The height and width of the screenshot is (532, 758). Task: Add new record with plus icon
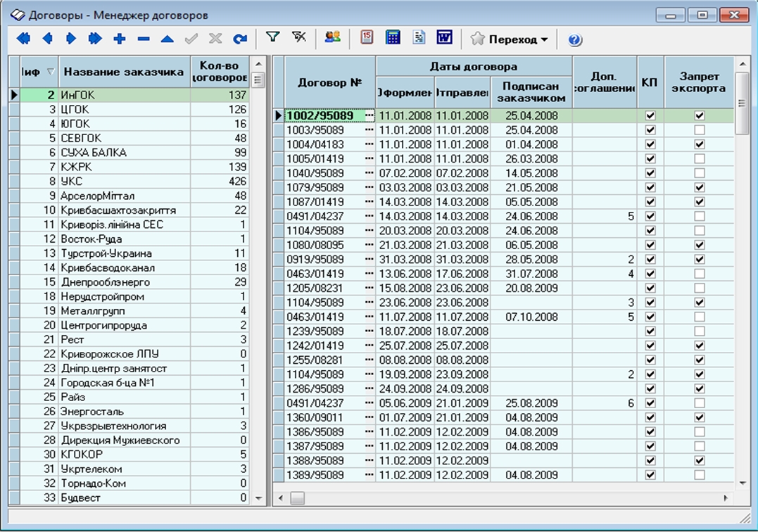point(120,39)
